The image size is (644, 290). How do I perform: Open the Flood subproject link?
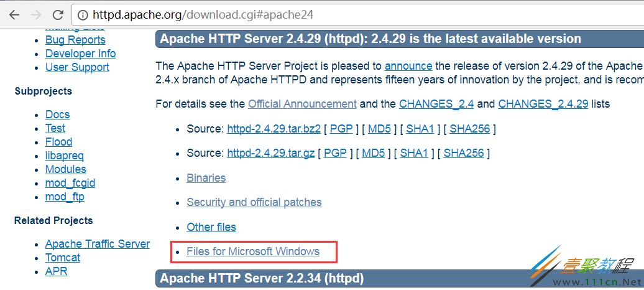[58, 142]
